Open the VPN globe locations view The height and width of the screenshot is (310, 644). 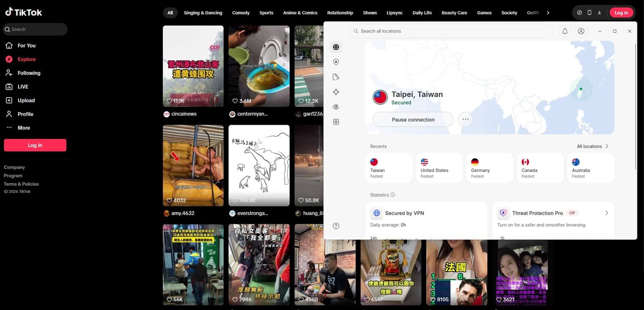pos(336,47)
